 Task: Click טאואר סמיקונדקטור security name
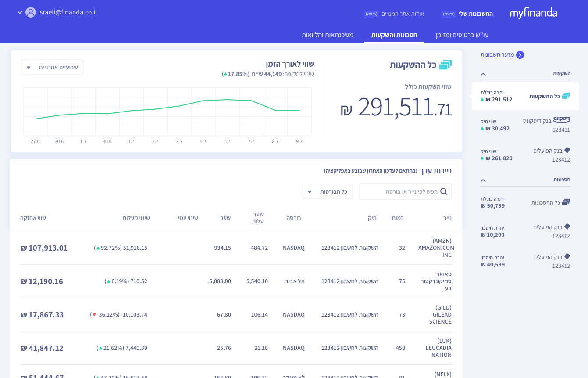pyautogui.click(x=436, y=281)
